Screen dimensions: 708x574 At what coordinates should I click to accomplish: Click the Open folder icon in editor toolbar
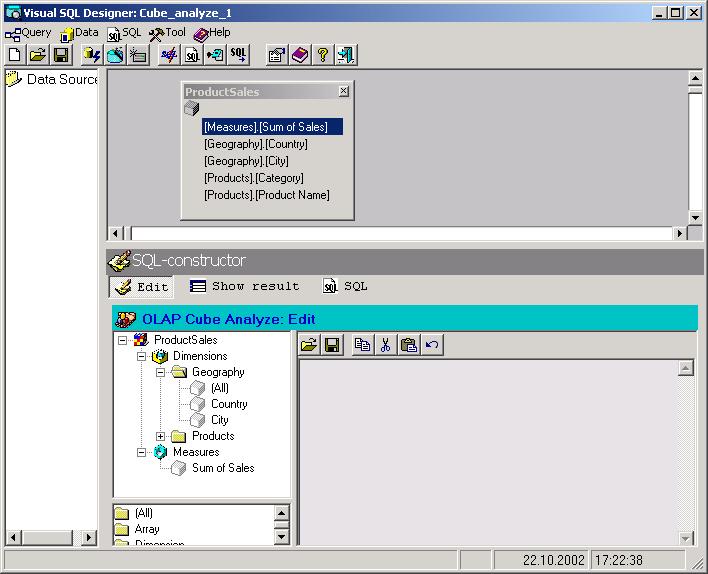310,345
